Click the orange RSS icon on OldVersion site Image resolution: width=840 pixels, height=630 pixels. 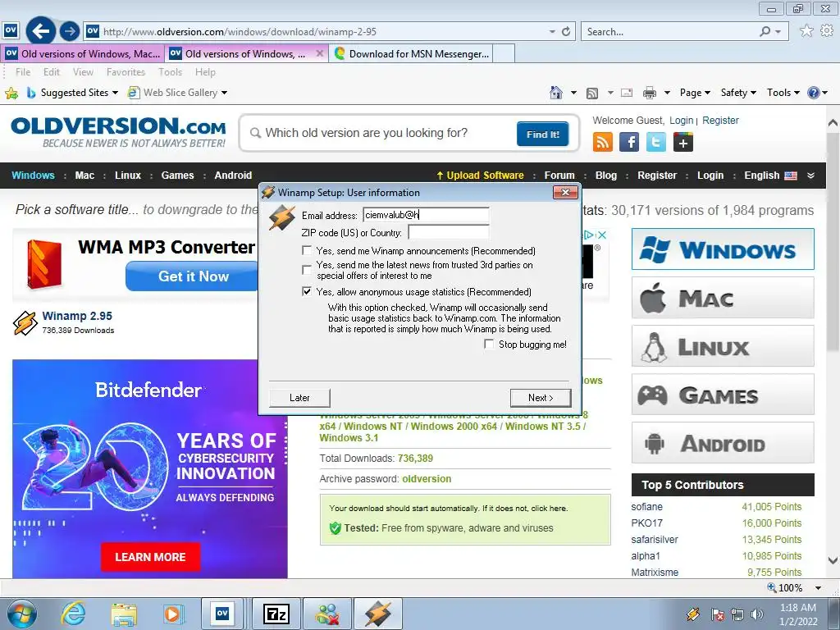pyautogui.click(x=603, y=142)
